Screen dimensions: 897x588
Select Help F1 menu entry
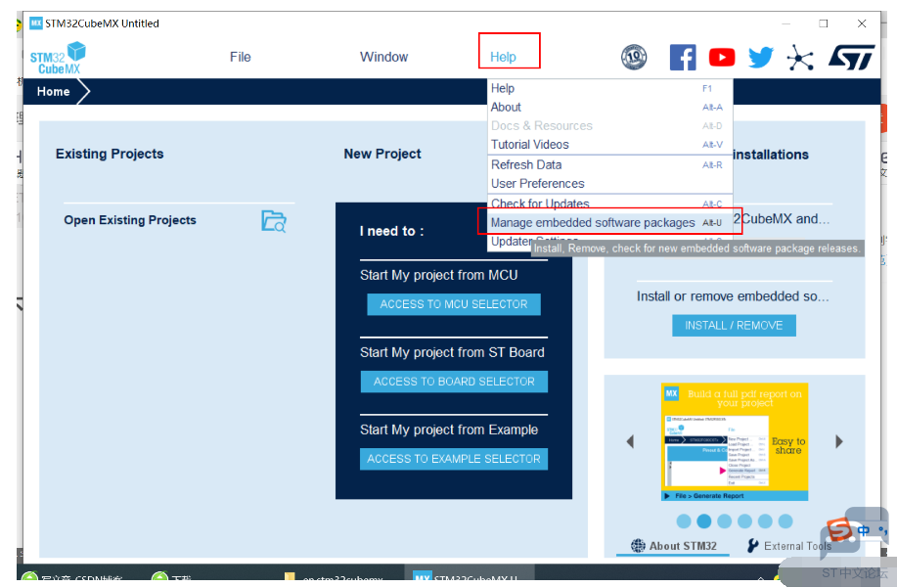[x=609, y=89]
